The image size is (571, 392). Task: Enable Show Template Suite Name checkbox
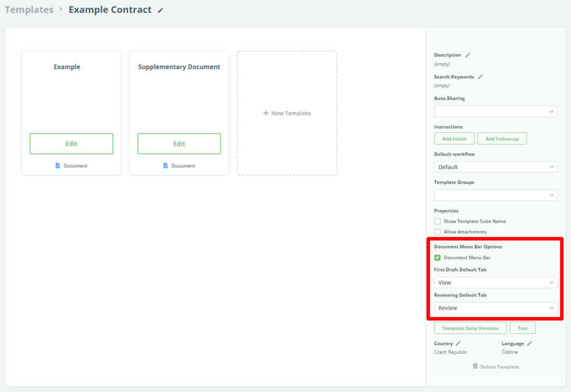point(438,221)
